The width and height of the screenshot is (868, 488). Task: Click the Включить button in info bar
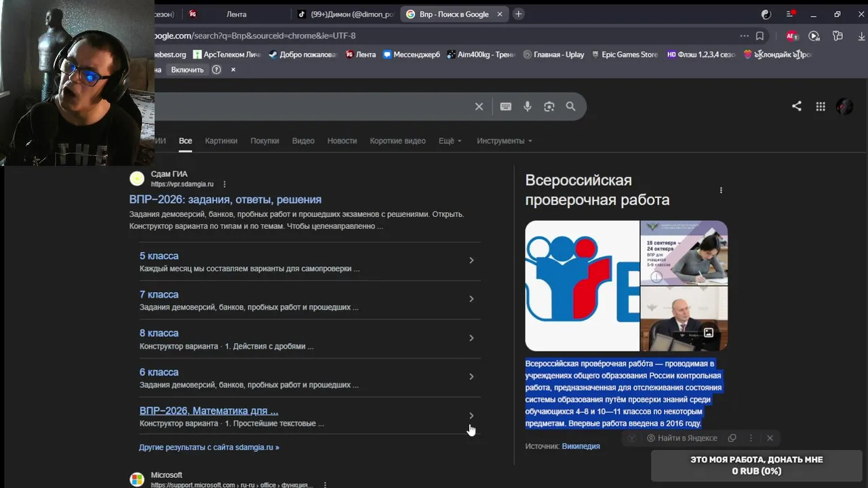[187, 70]
